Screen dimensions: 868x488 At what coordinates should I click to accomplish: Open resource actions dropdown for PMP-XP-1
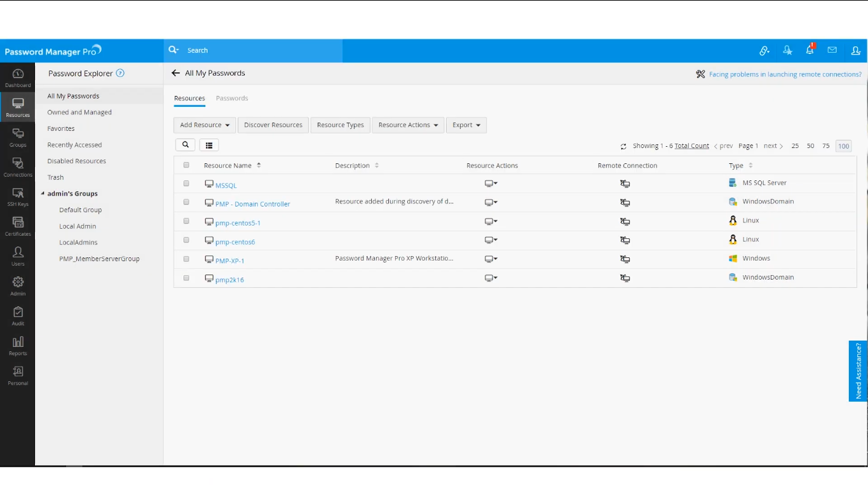(491, 259)
